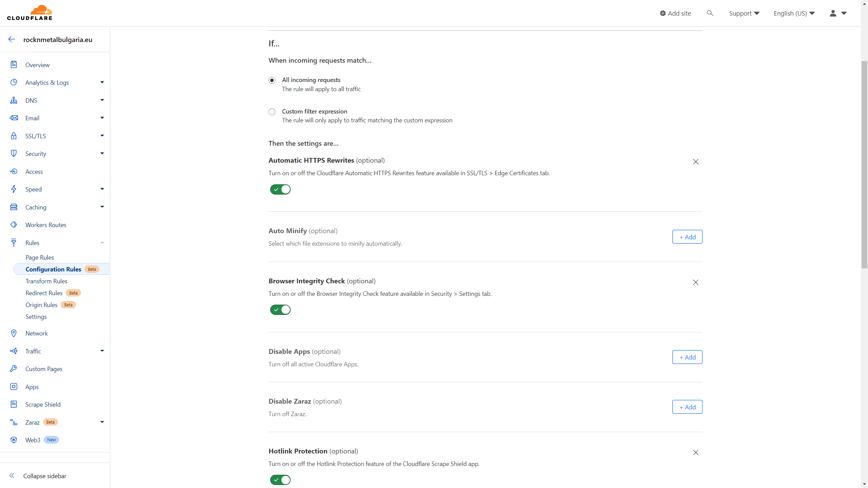This screenshot has height=488, width=868.
Task: Open the account profile icon
Action: (833, 13)
